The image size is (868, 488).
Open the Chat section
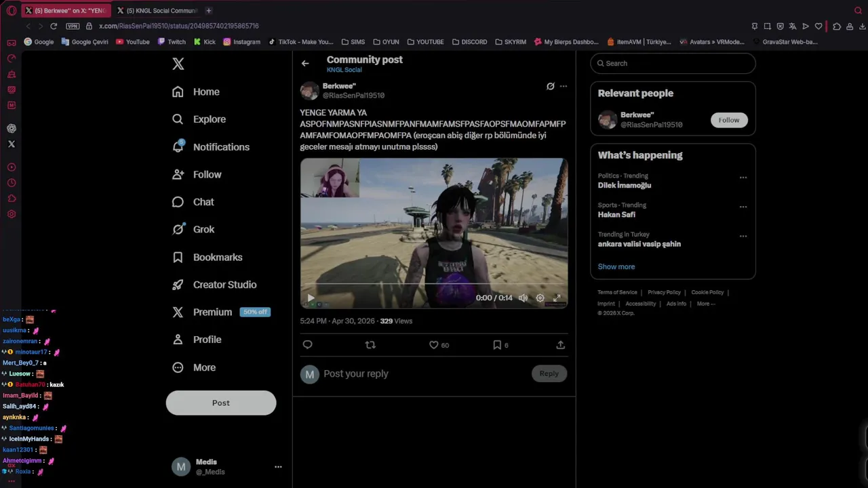coord(193,202)
